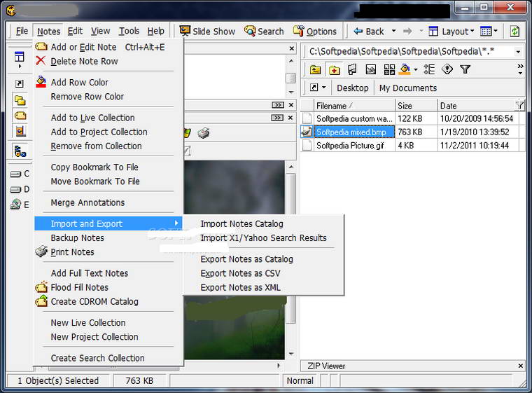Choose Create CDROM Catalog menu item

pyautogui.click(x=108, y=301)
